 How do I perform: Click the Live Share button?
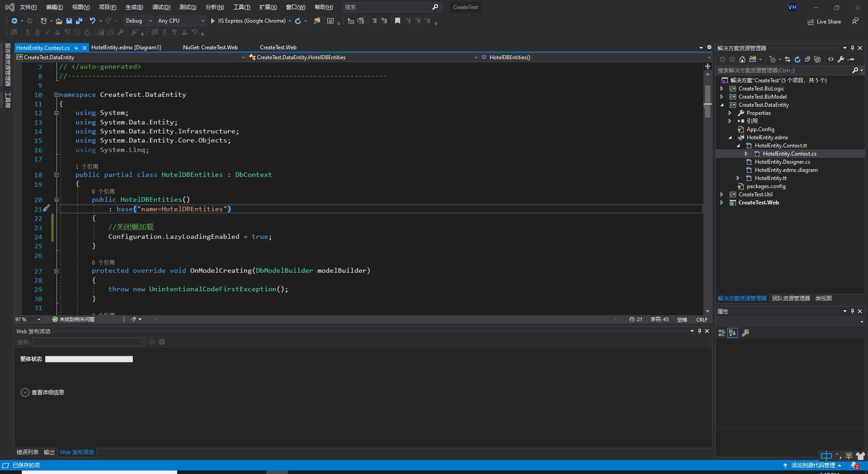point(825,22)
